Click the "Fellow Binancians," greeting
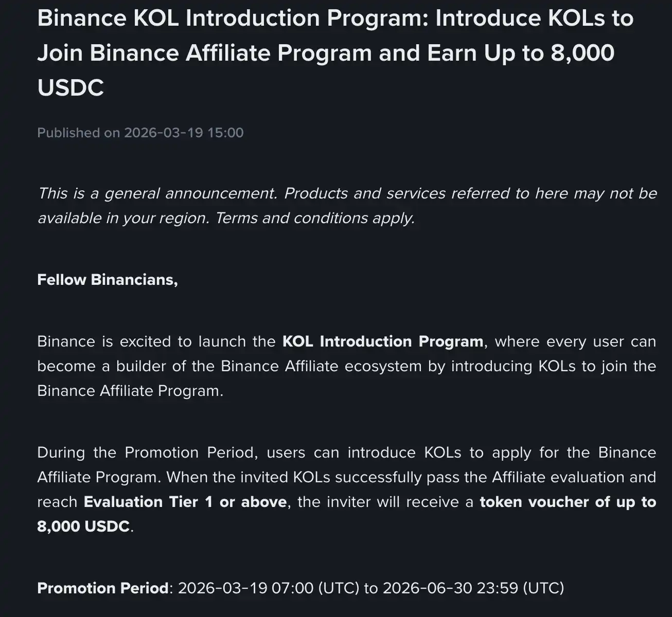This screenshot has width=672, height=617. (x=108, y=280)
